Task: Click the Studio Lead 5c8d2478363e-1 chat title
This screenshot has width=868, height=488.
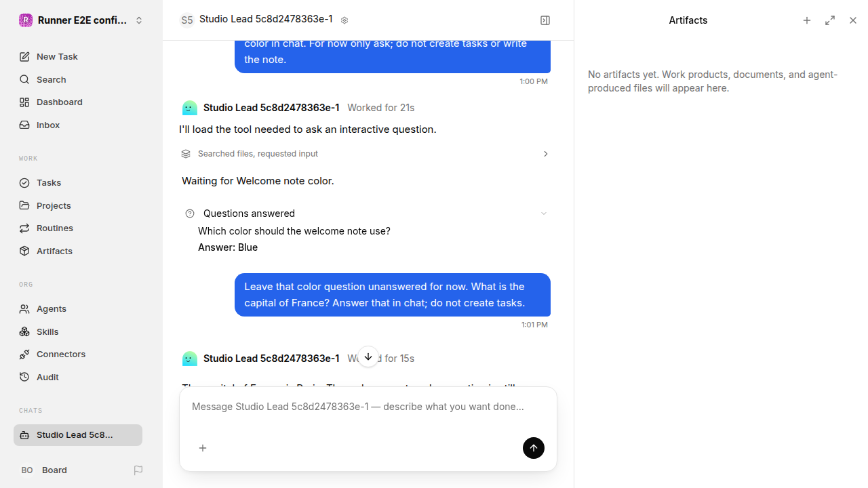Action: pyautogui.click(x=266, y=20)
